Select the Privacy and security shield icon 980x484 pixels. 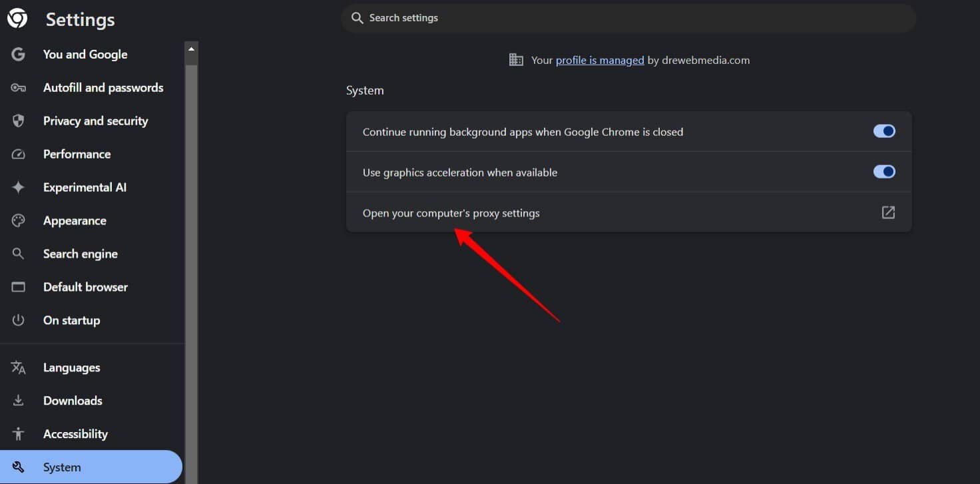point(18,121)
